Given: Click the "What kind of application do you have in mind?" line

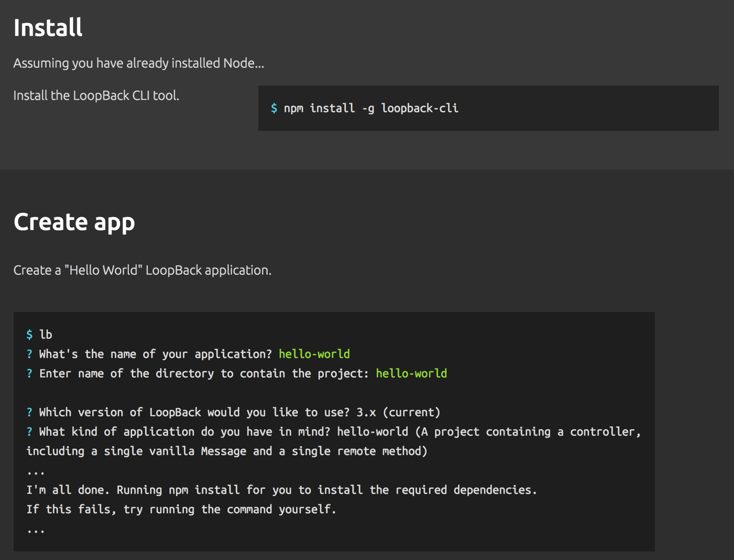Looking at the screenshot, I should click(334, 431).
